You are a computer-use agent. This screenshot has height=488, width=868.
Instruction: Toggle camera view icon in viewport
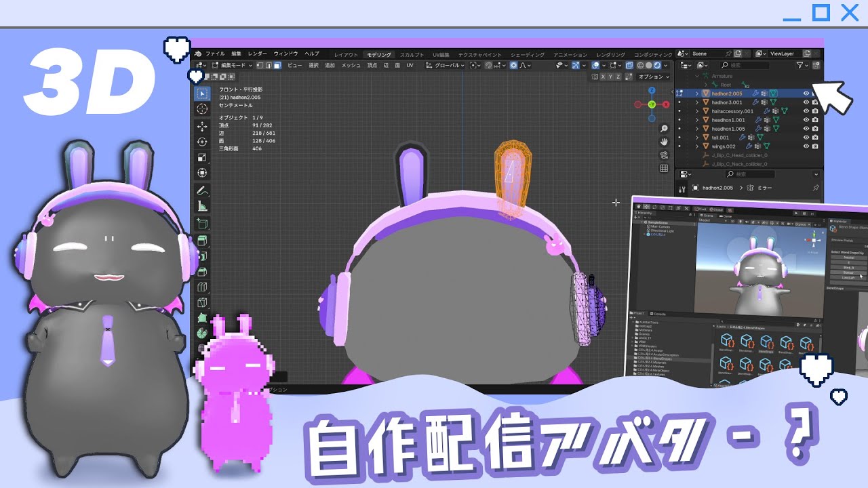pyautogui.click(x=664, y=155)
